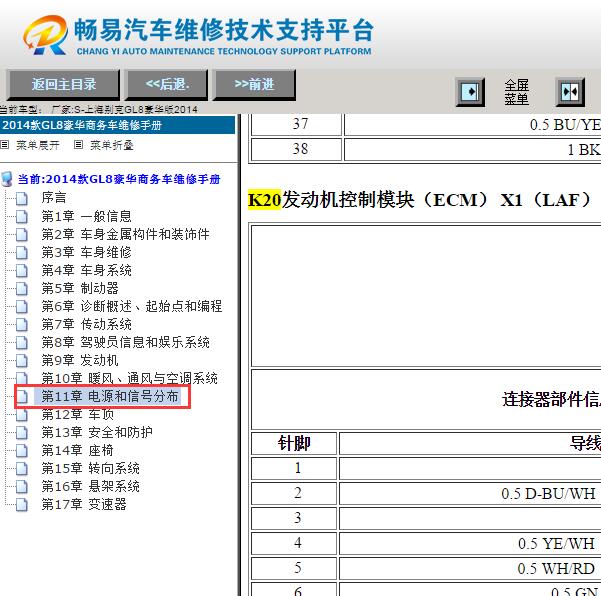Click page icon beside 第13章 安全和防护
Screen dimensions: 601x596
[22, 433]
